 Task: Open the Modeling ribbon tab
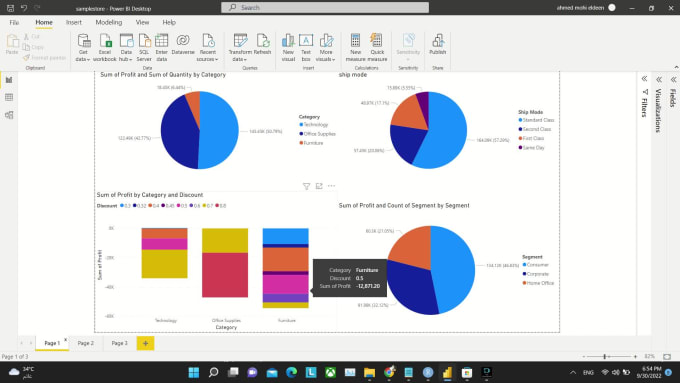point(108,22)
